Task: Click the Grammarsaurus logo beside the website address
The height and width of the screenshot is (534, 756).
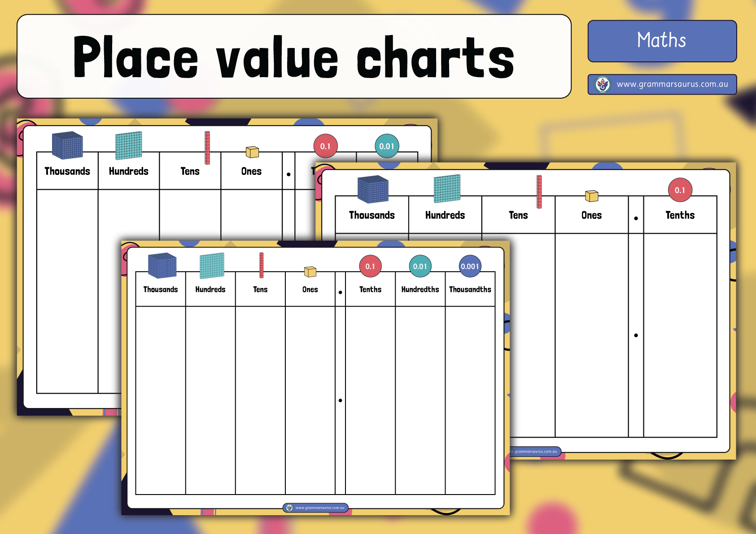Action: click(x=602, y=83)
